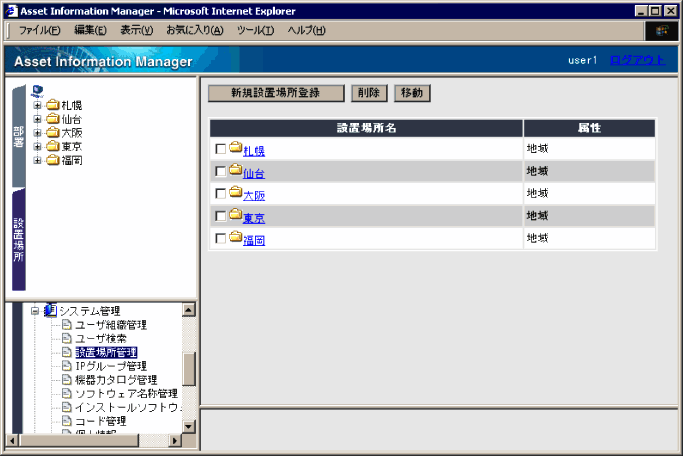Click the menu tree horizontal scrollbar thumb
683x456 pixels.
pos(78,440)
